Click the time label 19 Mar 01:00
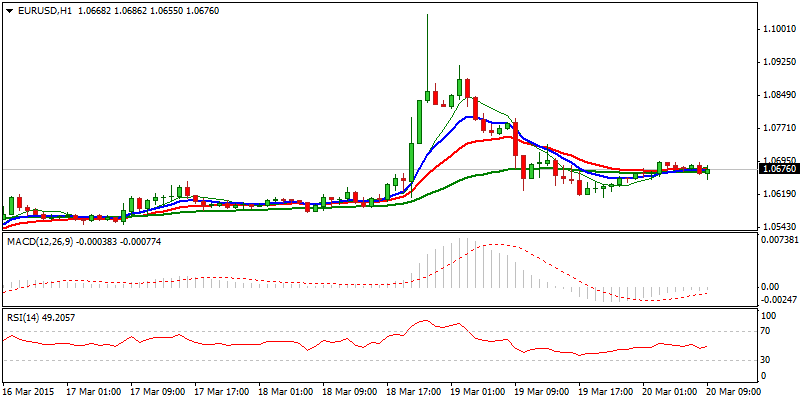 point(478,390)
